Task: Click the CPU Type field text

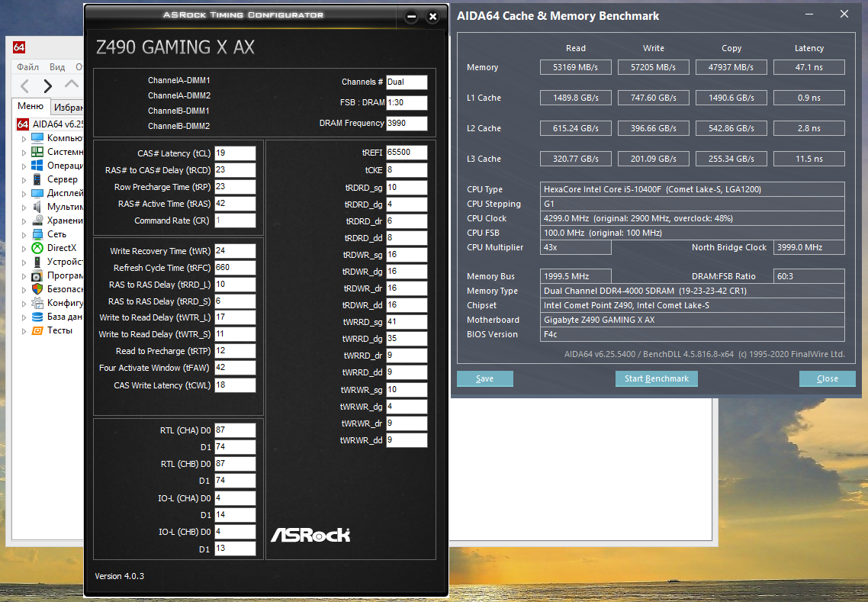Action: coord(692,189)
